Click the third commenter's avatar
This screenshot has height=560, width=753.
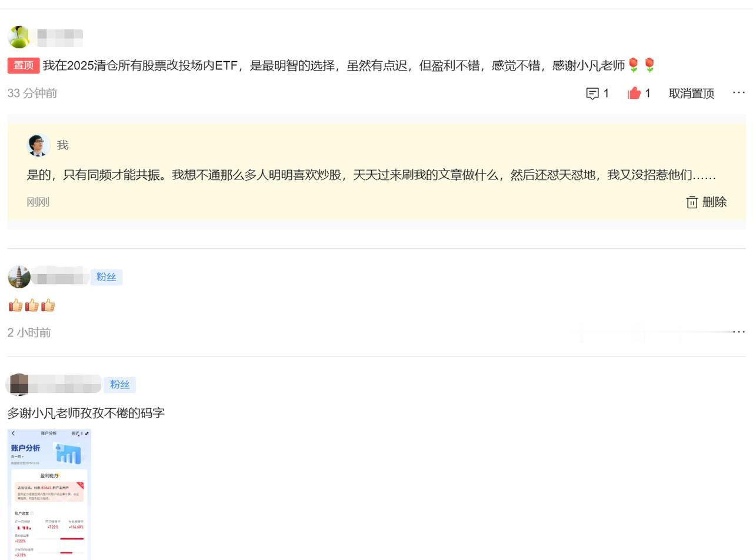[19, 384]
